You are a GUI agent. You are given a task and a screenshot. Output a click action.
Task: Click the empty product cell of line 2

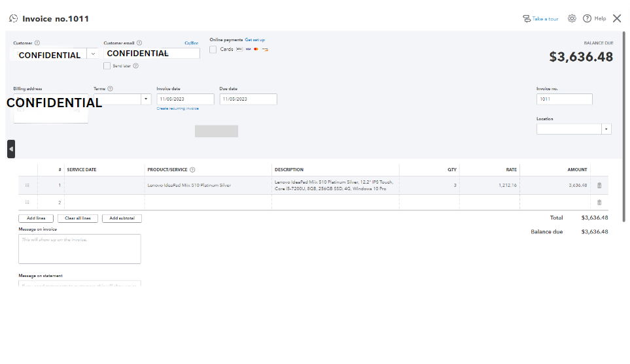pyautogui.click(x=208, y=203)
